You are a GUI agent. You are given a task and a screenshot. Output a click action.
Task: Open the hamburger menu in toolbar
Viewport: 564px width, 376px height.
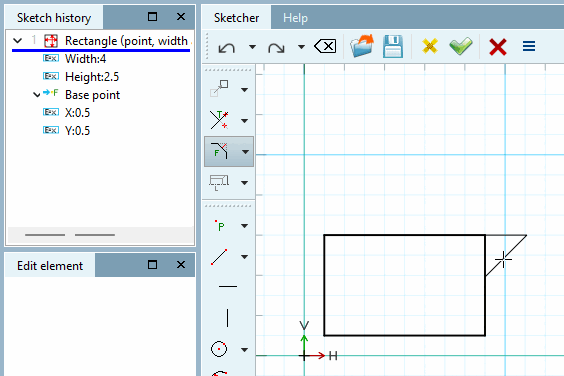[529, 46]
